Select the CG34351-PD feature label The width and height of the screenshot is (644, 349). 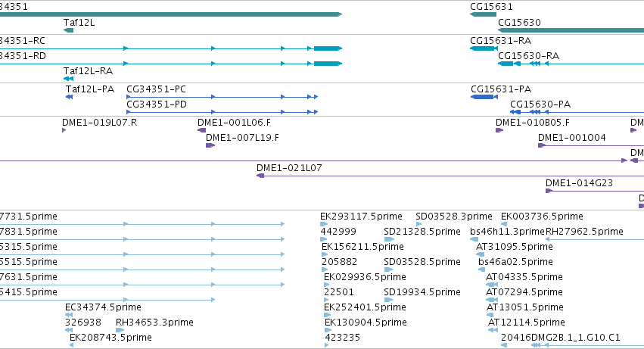pos(157,104)
